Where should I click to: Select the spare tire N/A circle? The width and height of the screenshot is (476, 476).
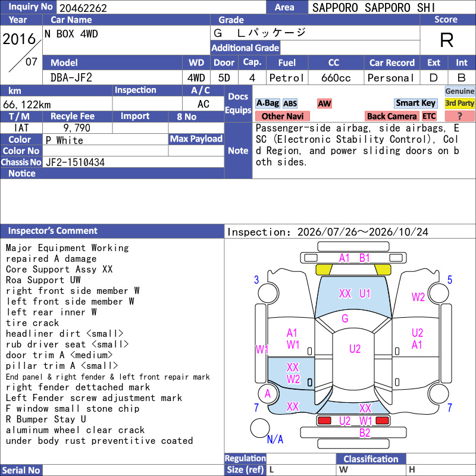pyautogui.click(x=259, y=428)
